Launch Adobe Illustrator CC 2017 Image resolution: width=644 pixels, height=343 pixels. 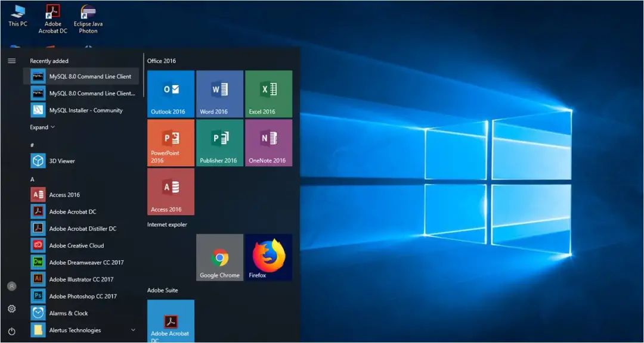coord(81,279)
